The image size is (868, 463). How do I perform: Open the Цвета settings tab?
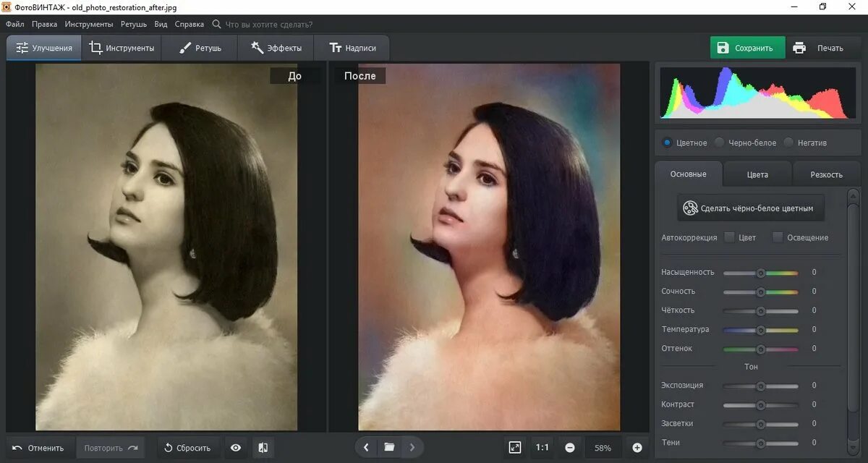pos(757,174)
